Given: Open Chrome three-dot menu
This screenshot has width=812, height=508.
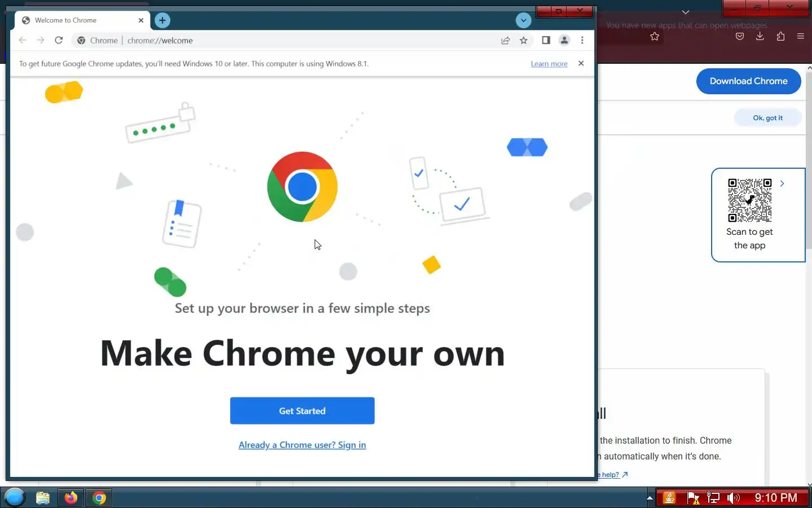Looking at the screenshot, I should [582, 40].
